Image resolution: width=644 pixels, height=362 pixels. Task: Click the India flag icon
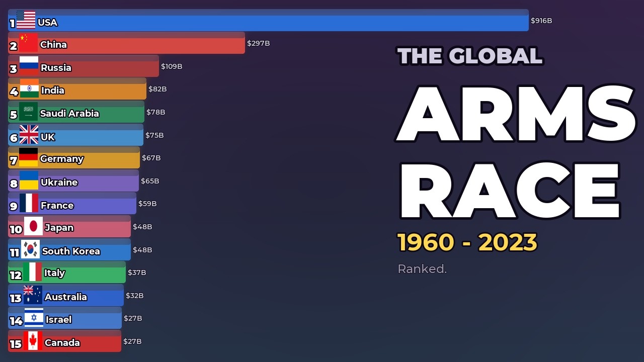pyautogui.click(x=29, y=89)
